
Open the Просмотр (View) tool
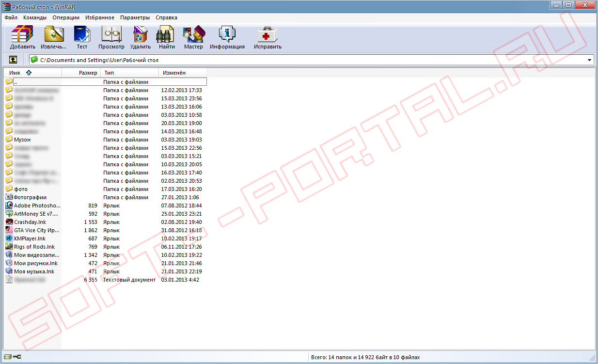111,34
